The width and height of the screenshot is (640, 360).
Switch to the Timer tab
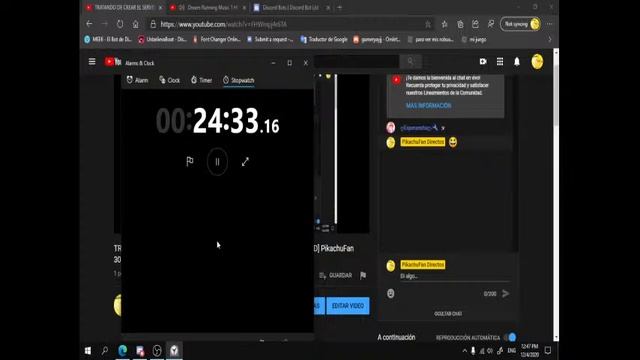point(202,80)
